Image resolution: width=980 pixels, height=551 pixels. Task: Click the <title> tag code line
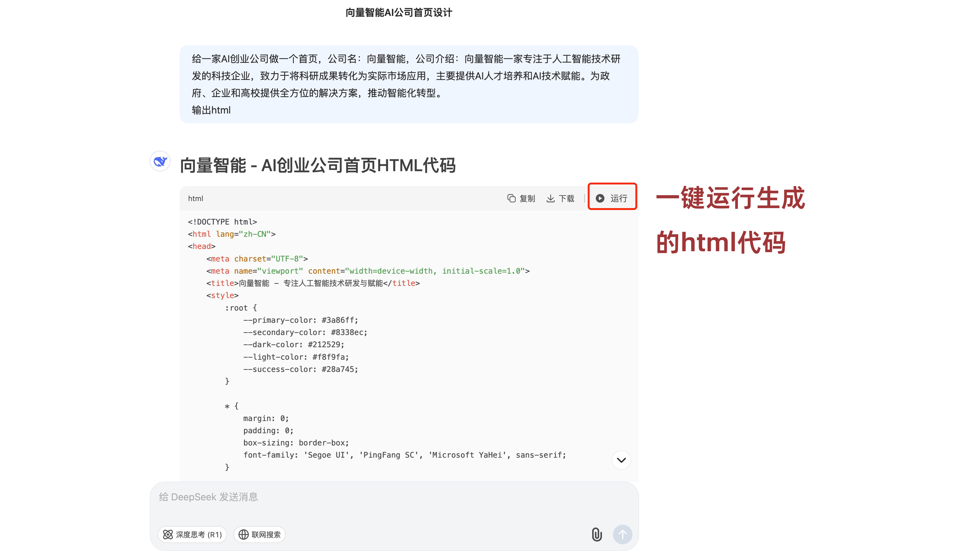[313, 283]
